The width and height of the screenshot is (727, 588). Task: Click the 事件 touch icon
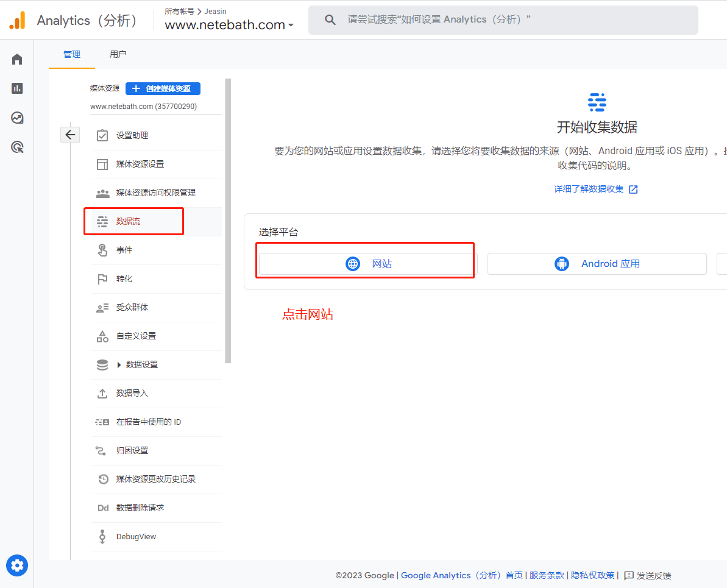[102, 250]
